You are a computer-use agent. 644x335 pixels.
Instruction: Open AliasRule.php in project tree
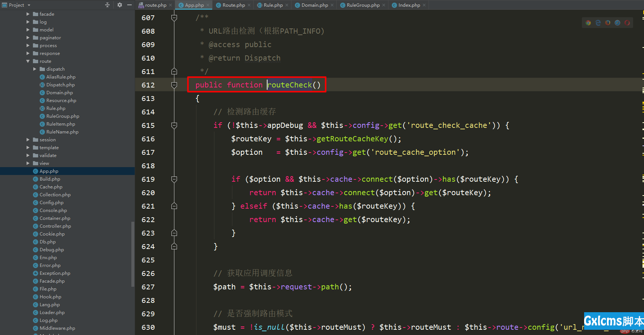point(58,77)
